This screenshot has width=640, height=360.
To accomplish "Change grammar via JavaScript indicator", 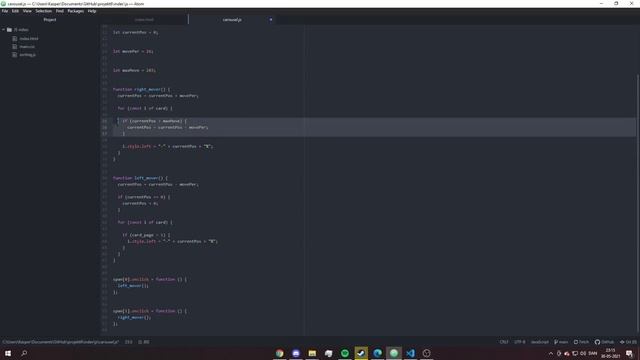I will (x=540, y=342).
